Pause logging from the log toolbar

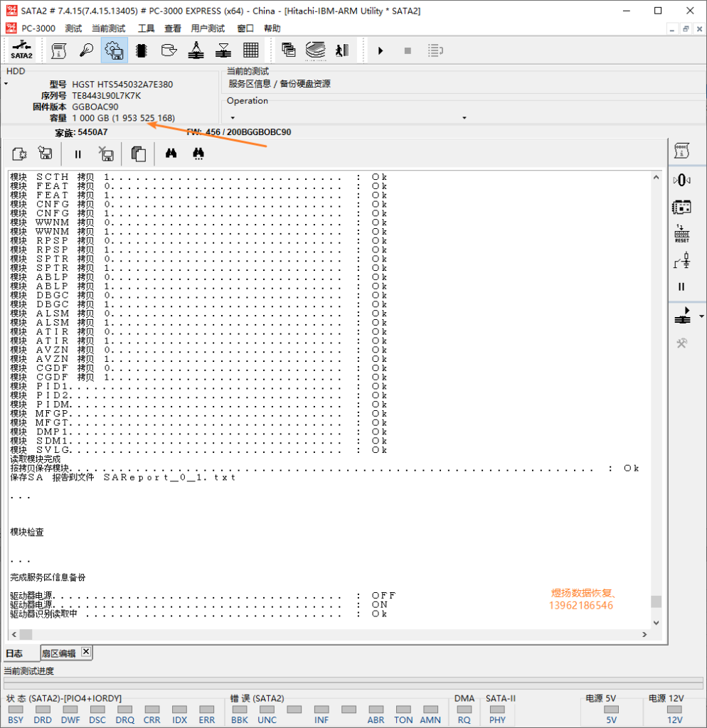tap(78, 154)
